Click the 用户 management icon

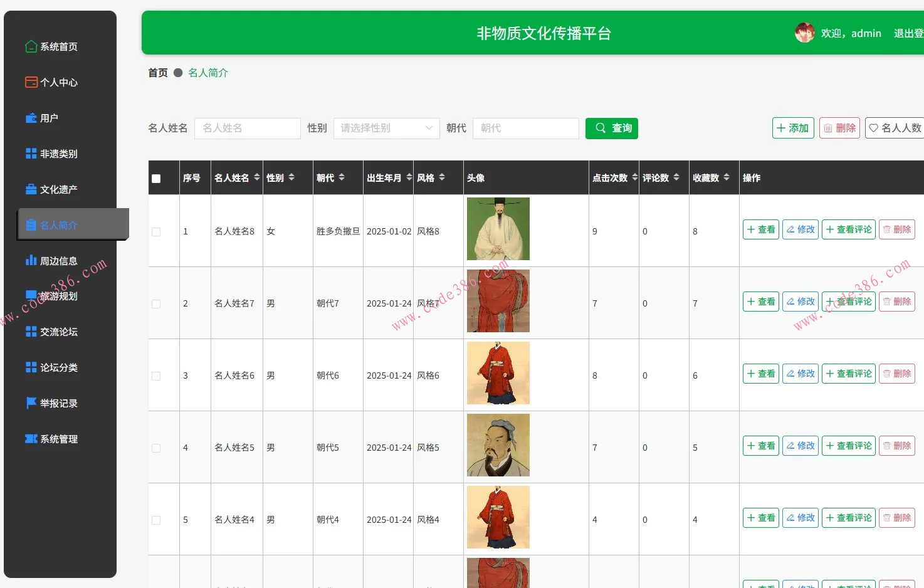(31, 117)
